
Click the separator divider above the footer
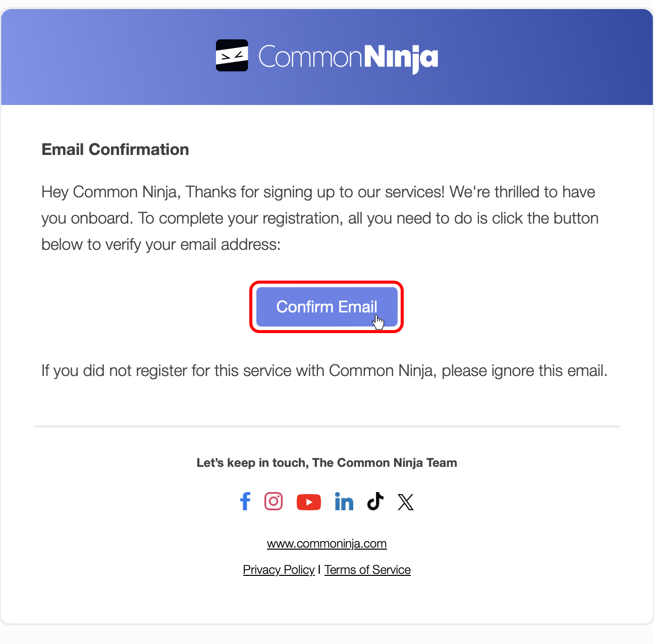coord(326,426)
